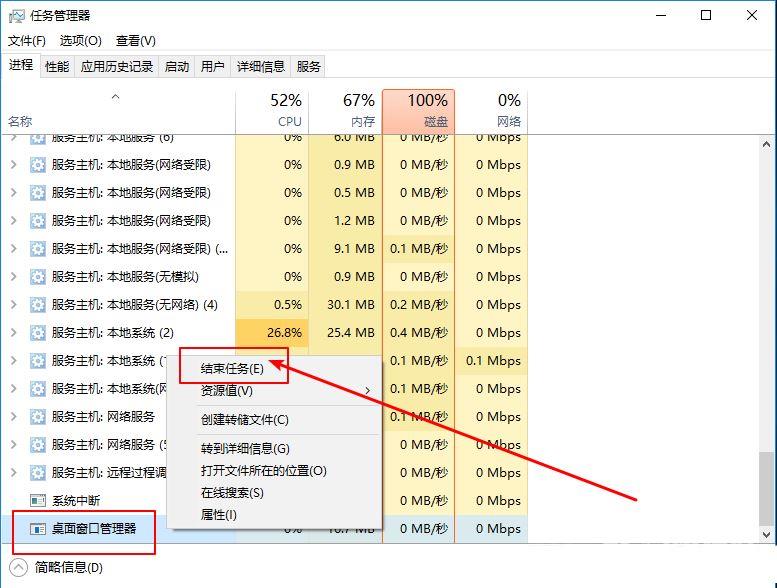The width and height of the screenshot is (777, 588).
Task: Click 简略信息(D) to collapse details
Action: pos(69,568)
